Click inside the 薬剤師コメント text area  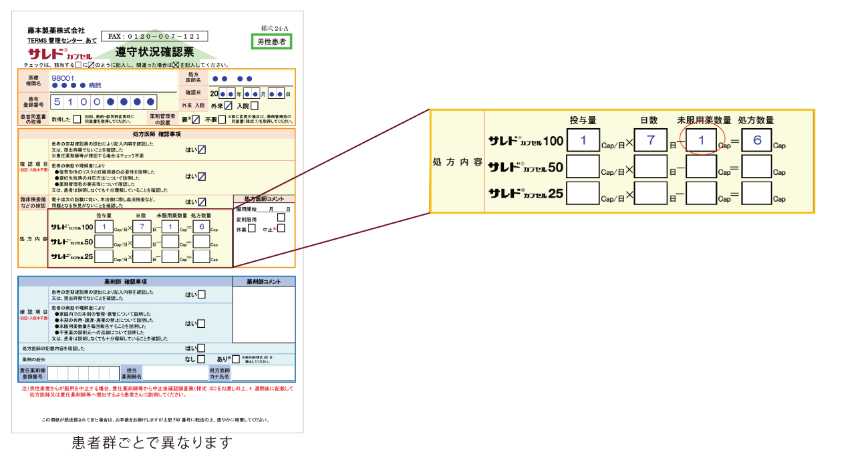(263, 314)
